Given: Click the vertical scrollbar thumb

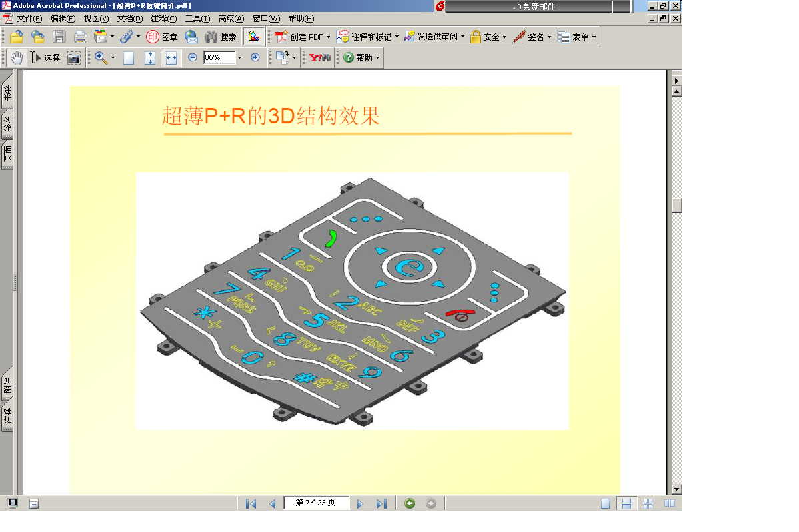Looking at the screenshot, I should tap(676, 205).
